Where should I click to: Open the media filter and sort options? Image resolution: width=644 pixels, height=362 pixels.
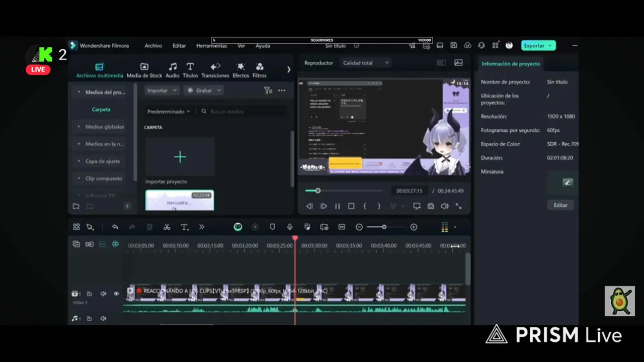[x=268, y=90]
